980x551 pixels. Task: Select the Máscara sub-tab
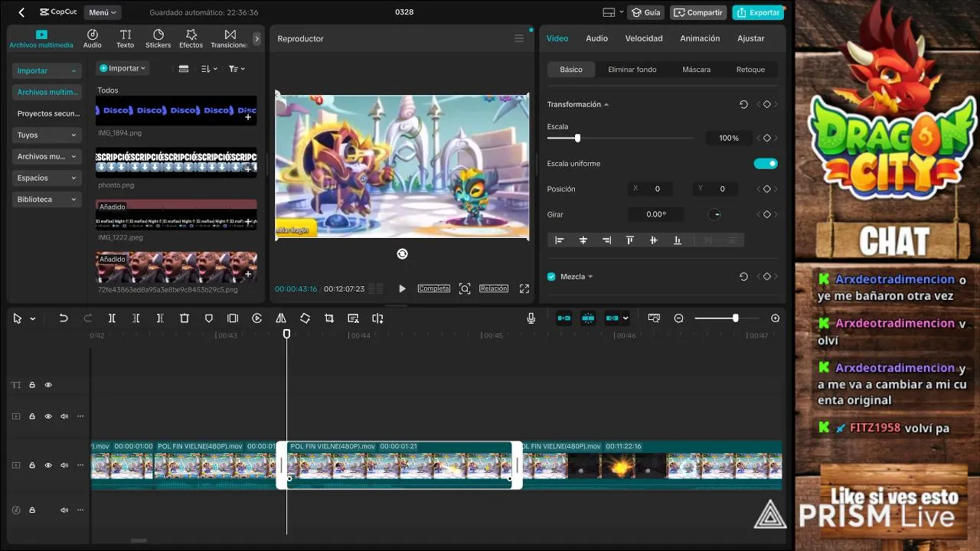pyautogui.click(x=697, y=70)
